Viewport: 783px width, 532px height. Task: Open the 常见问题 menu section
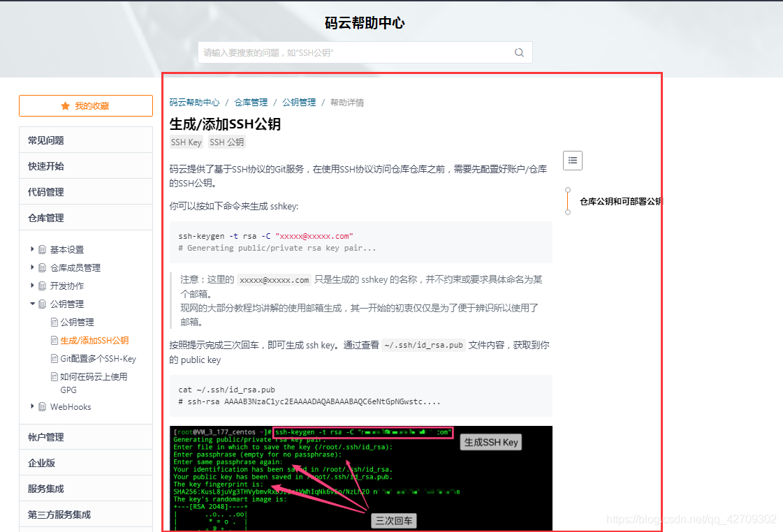[86, 140]
